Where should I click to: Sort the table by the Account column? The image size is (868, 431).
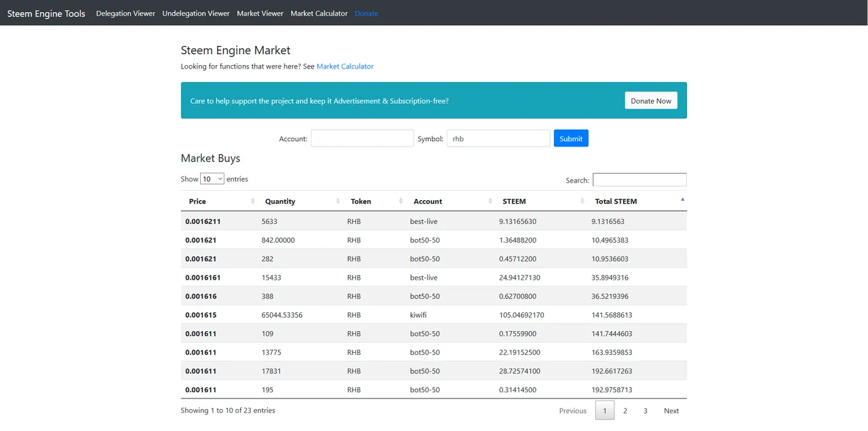[x=450, y=202]
